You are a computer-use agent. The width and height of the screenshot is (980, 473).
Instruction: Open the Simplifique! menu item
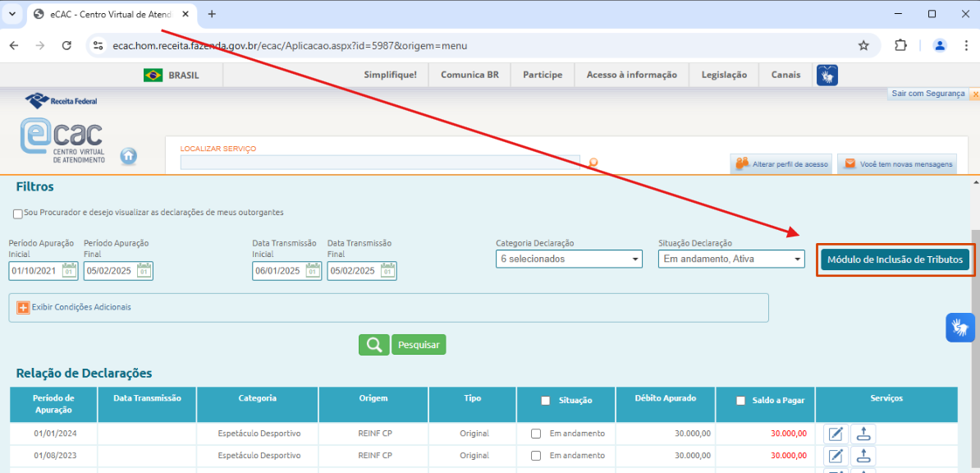pos(391,75)
